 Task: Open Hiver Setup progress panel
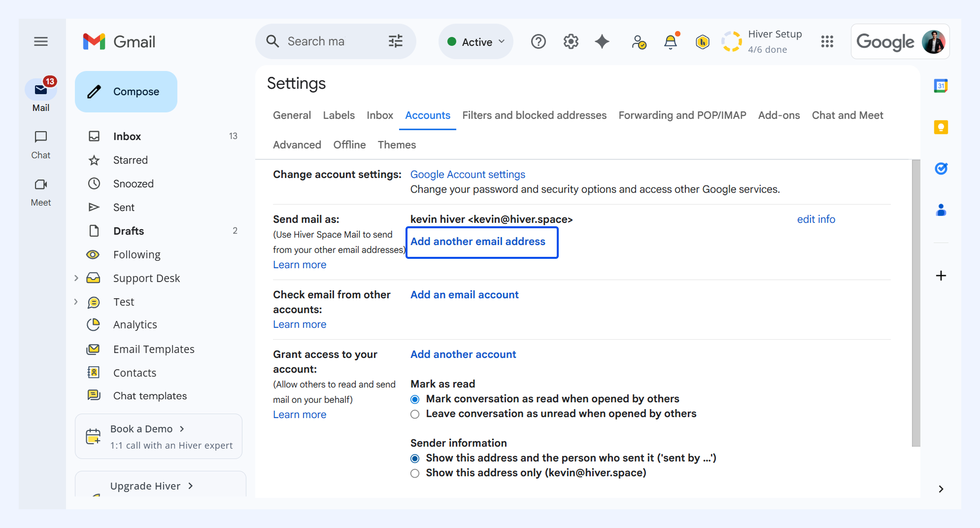click(x=762, y=41)
